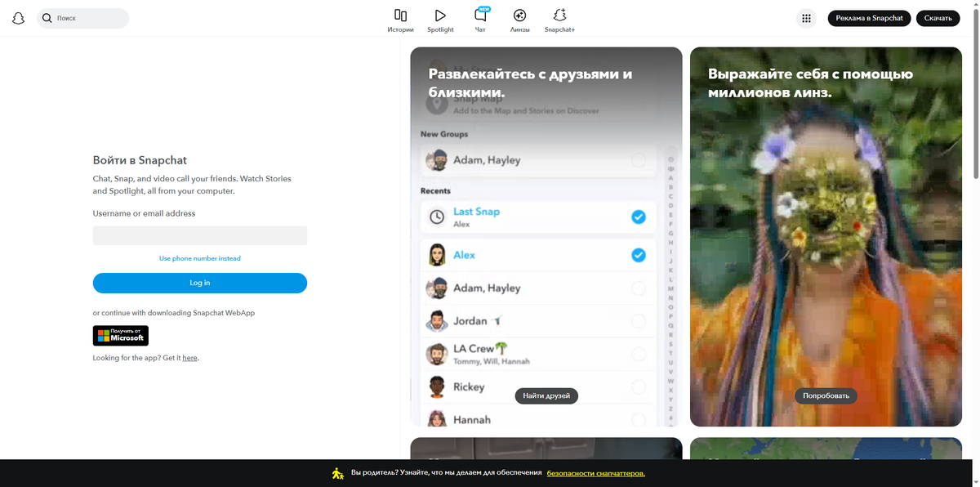Click Alex's avatar icon
Viewport: 980px width, 487px height.
click(x=437, y=255)
